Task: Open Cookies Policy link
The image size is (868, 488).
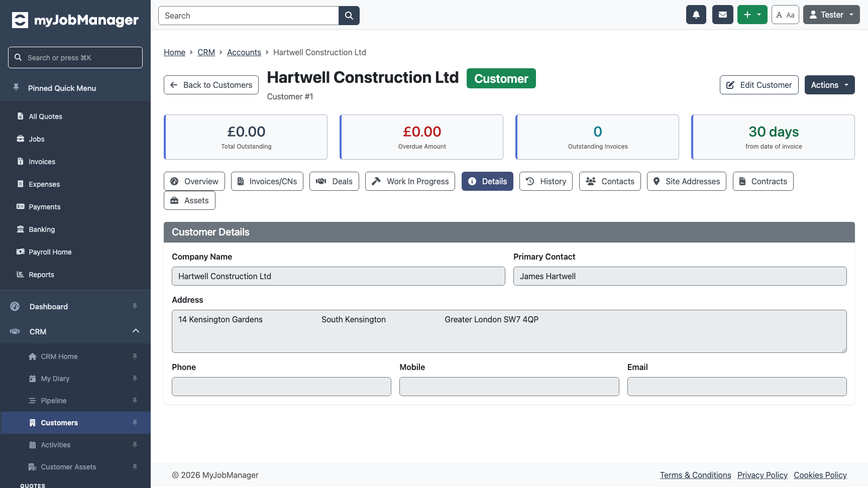Action: click(820, 475)
